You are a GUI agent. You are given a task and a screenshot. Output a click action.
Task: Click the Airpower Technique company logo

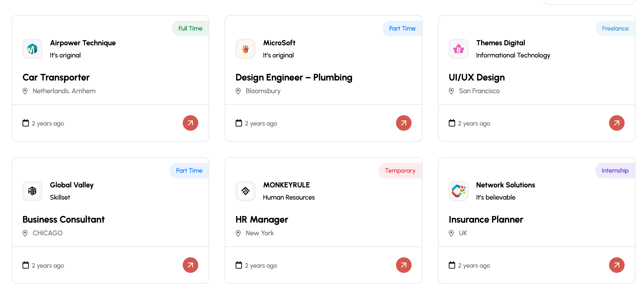(32, 49)
